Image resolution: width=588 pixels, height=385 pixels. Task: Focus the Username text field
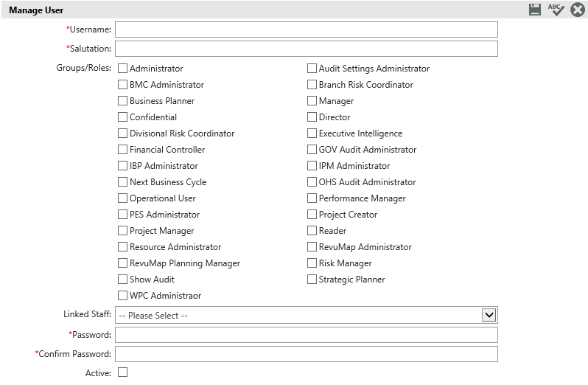306,30
